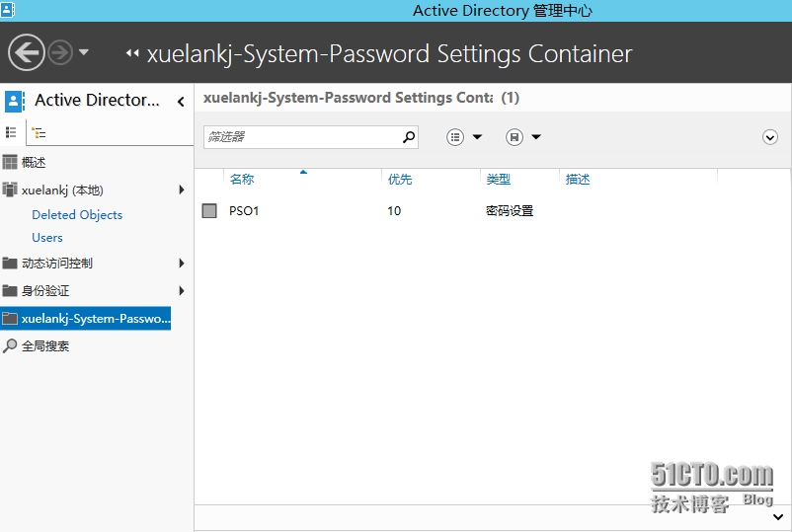Open the navigation history dropdown arrow
The image size is (792, 532).
coord(84,52)
